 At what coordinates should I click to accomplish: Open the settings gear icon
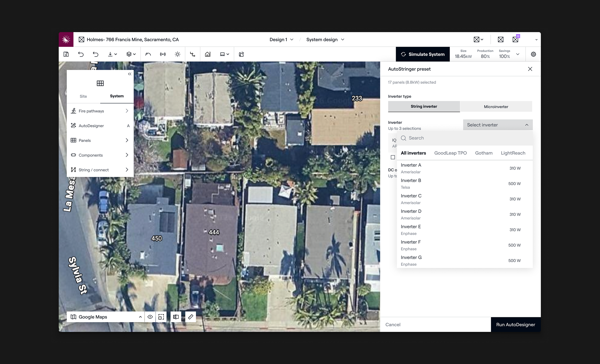click(533, 54)
